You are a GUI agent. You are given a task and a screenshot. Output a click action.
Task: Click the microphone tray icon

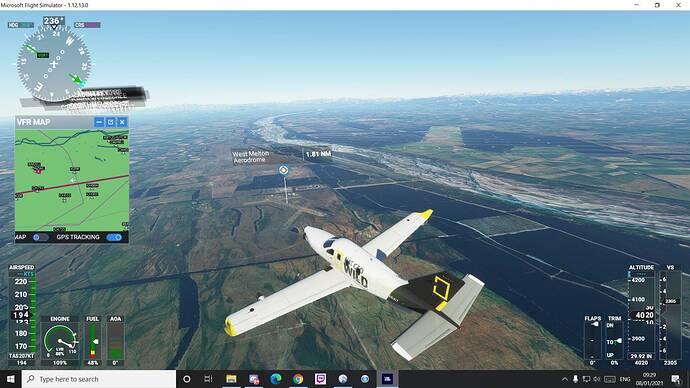tap(575, 379)
